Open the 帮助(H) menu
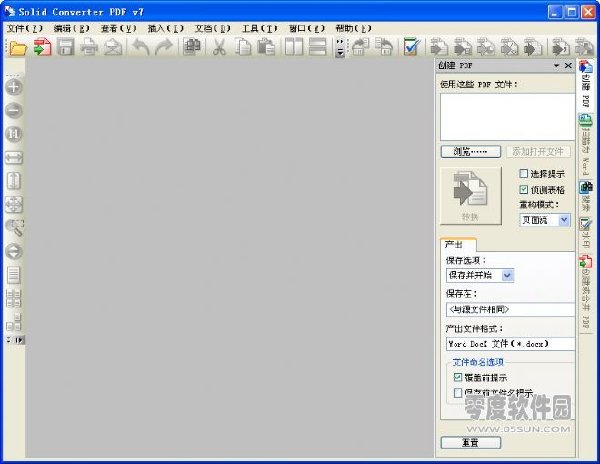Image resolution: width=600 pixels, height=464 pixels. (x=354, y=28)
